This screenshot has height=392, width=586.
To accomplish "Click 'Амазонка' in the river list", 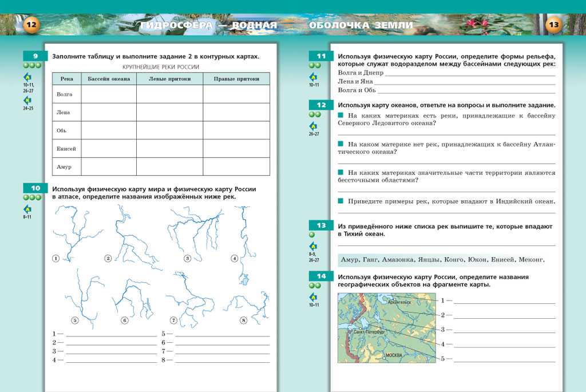I will click(398, 259).
